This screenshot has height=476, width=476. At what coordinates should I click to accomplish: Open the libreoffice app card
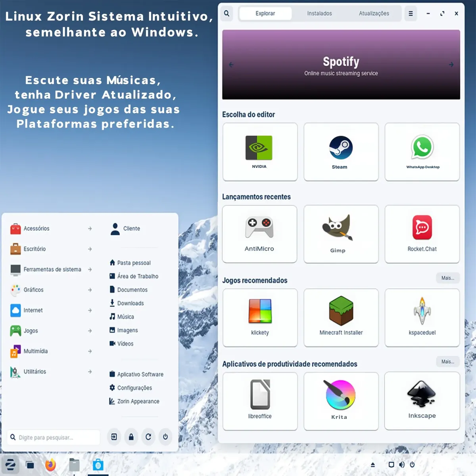[x=260, y=401]
